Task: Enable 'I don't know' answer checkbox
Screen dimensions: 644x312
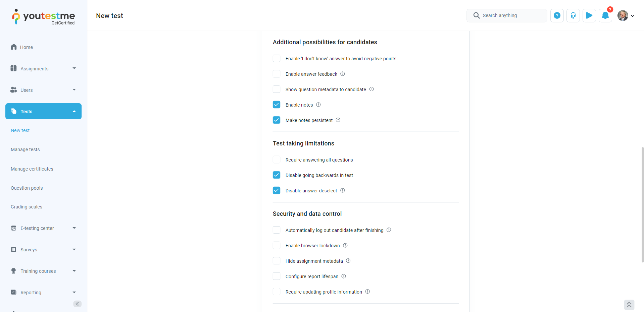Action: (x=277, y=58)
